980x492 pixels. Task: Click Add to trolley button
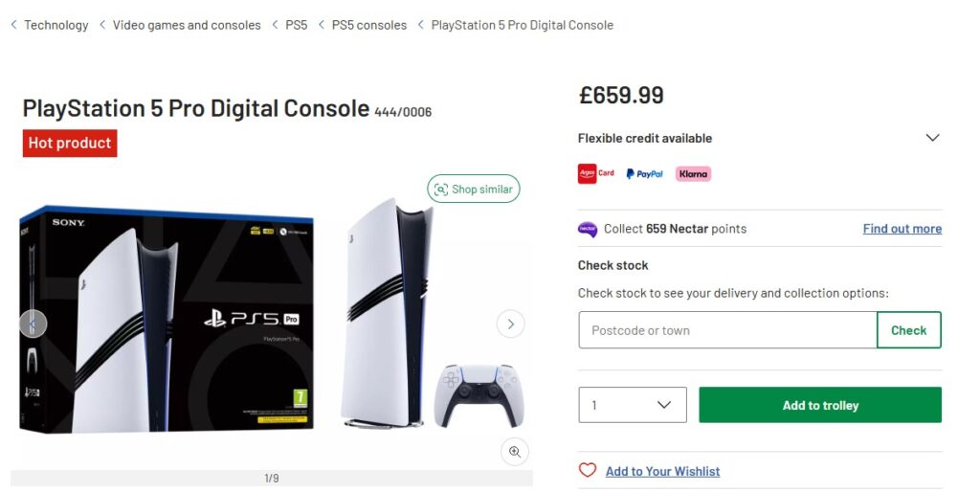(x=820, y=405)
